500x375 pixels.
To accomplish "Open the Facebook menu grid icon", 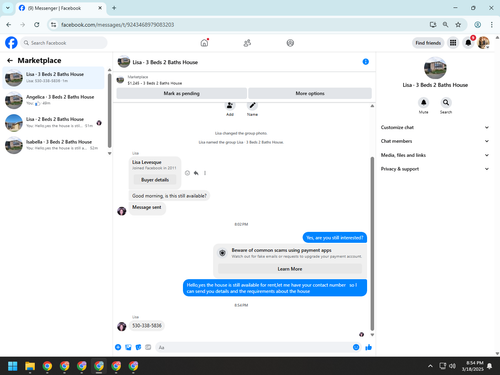I will tap(453, 43).
